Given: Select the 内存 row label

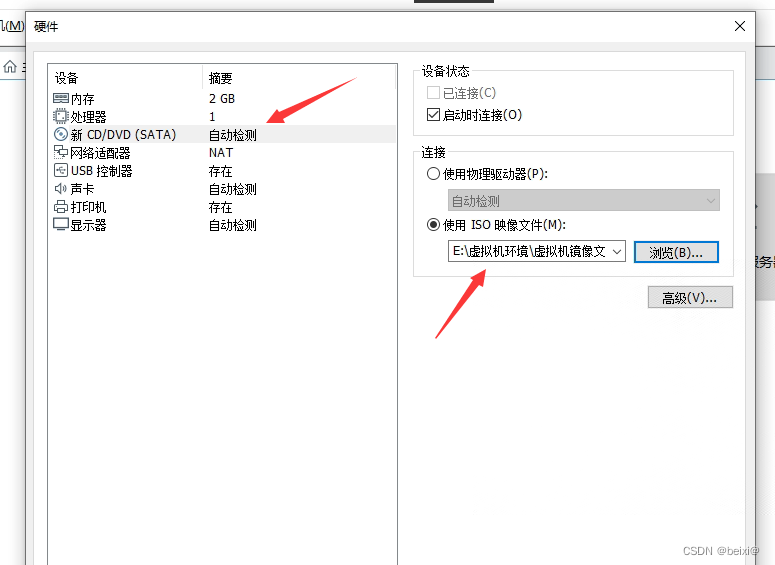Looking at the screenshot, I should click(83, 99).
